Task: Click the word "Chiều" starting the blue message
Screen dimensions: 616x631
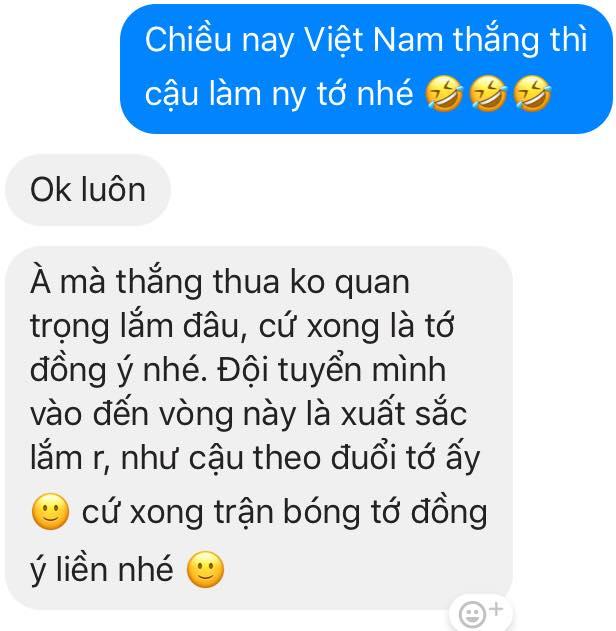Action: pyautogui.click(x=188, y=39)
